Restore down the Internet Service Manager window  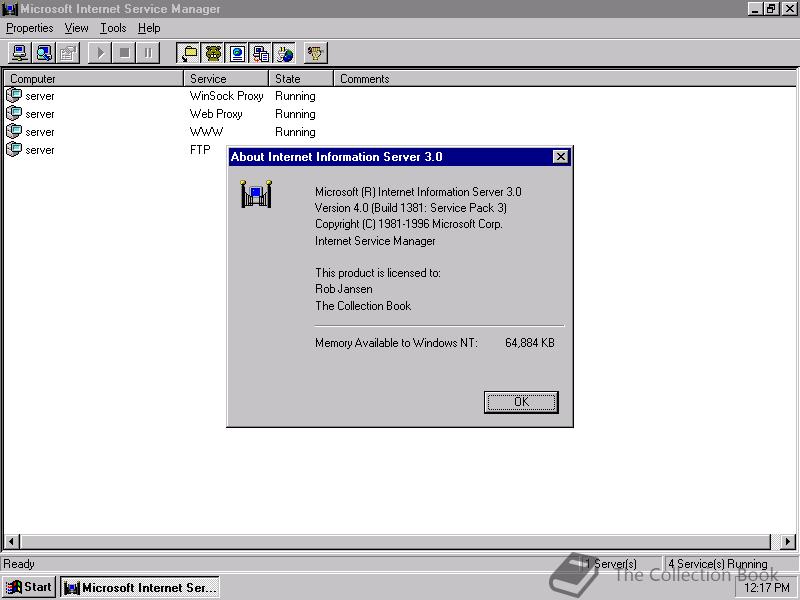coord(771,9)
